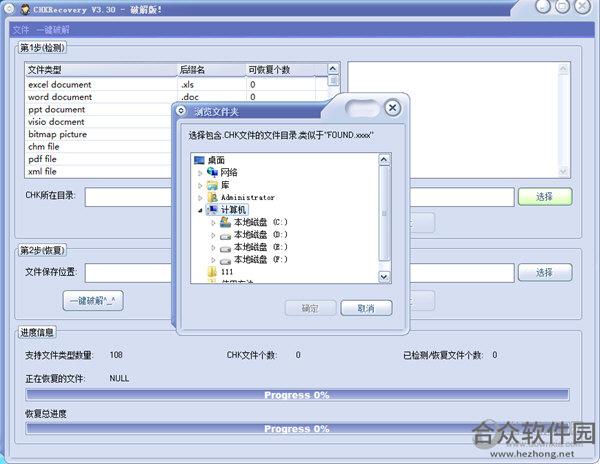Select 网络 in the folder tree
The width and height of the screenshot is (600, 464).
coord(229,173)
